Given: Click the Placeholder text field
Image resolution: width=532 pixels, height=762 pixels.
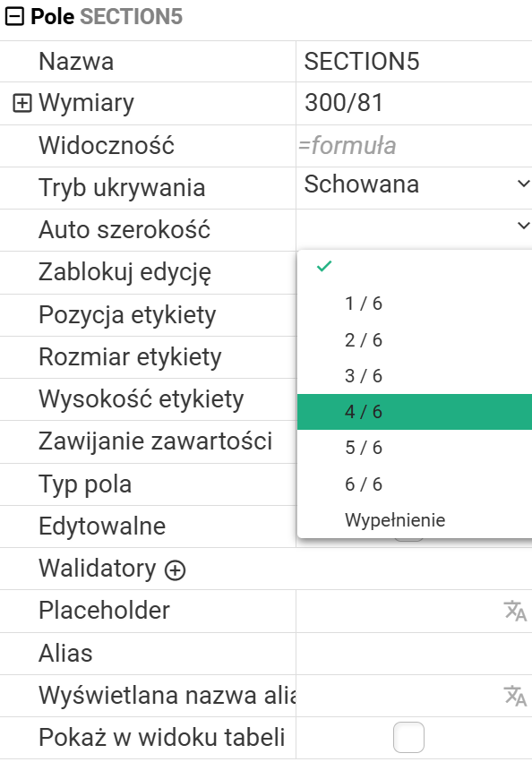Looking at the screenshot, I should click(x=399, y=611).
